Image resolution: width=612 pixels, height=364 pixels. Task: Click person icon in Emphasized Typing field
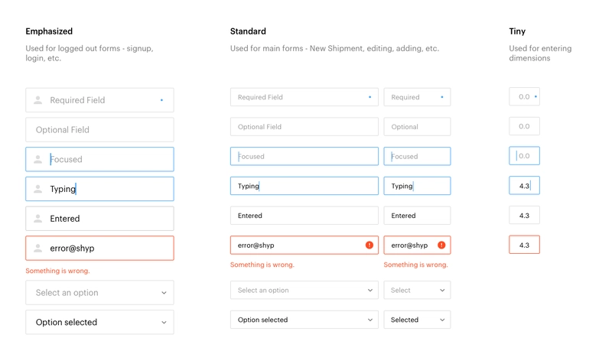(37, 189)
